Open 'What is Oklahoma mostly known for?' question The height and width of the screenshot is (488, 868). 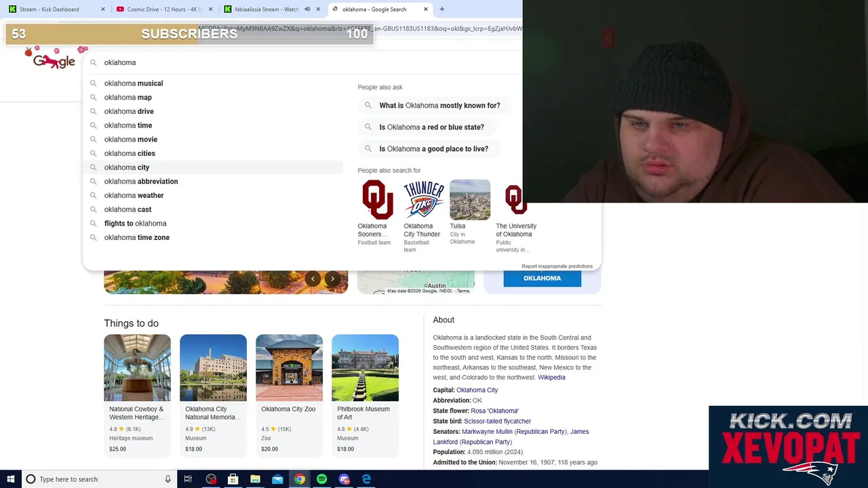click(x=434, y=105)
